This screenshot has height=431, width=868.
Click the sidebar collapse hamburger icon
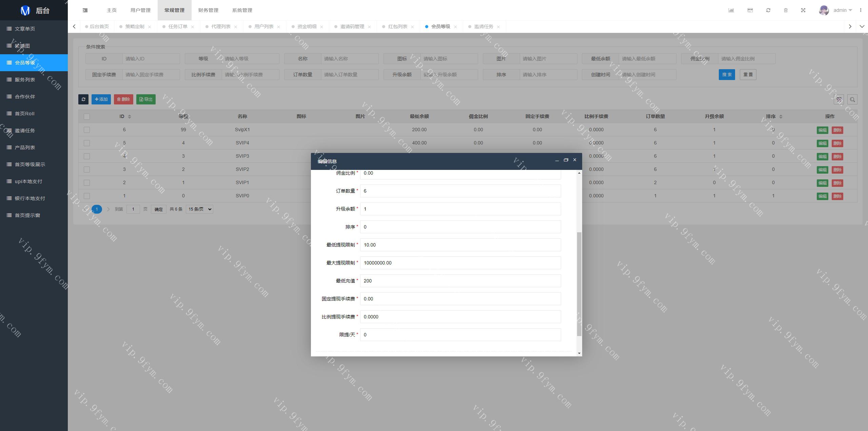click(x=85, y=10)
